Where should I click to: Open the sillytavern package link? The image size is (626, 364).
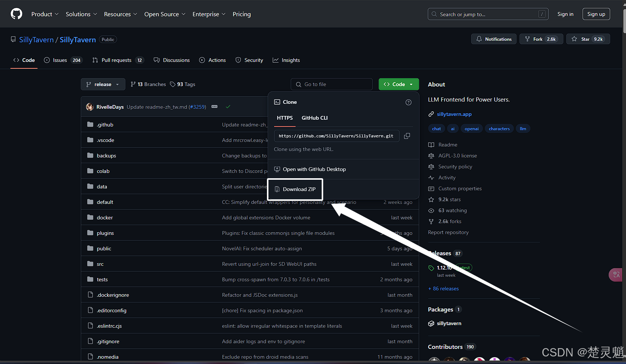(449, 323)
